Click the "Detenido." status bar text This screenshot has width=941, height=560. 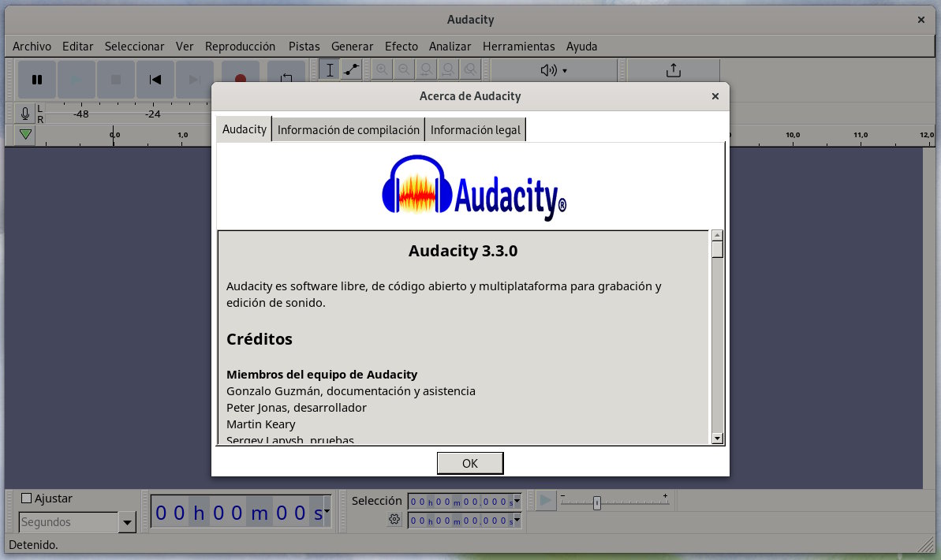[34, 545]
